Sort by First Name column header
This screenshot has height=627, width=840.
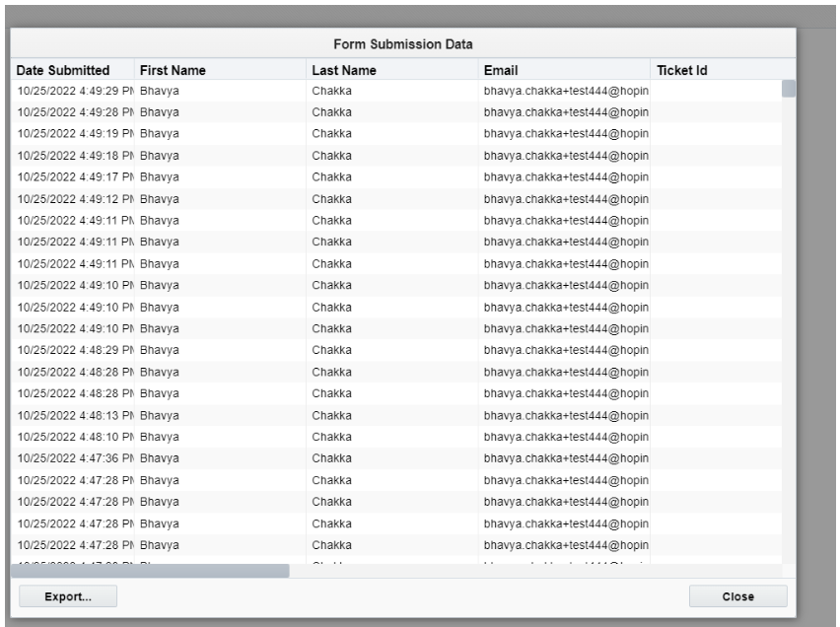tap(220, 70)
